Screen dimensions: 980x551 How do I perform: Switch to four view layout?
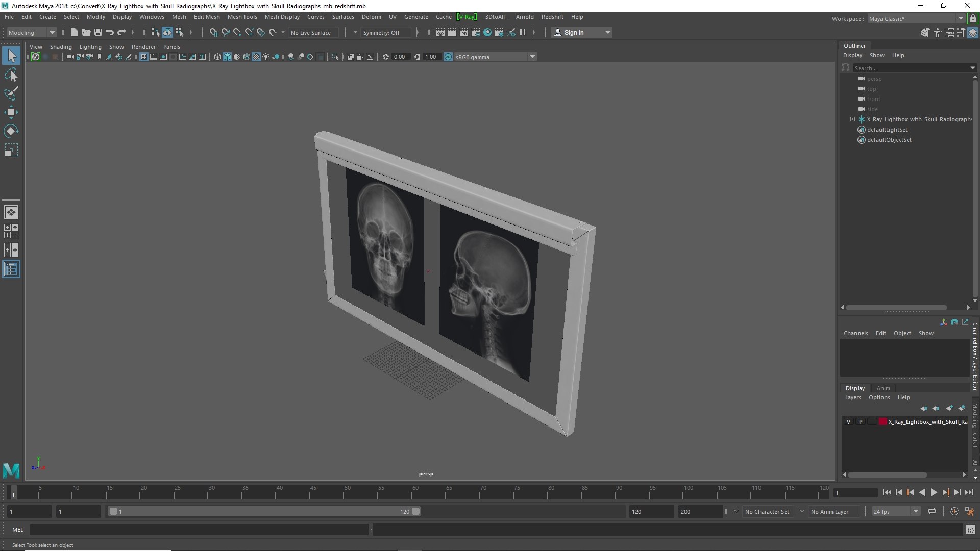tap(11, 231)
